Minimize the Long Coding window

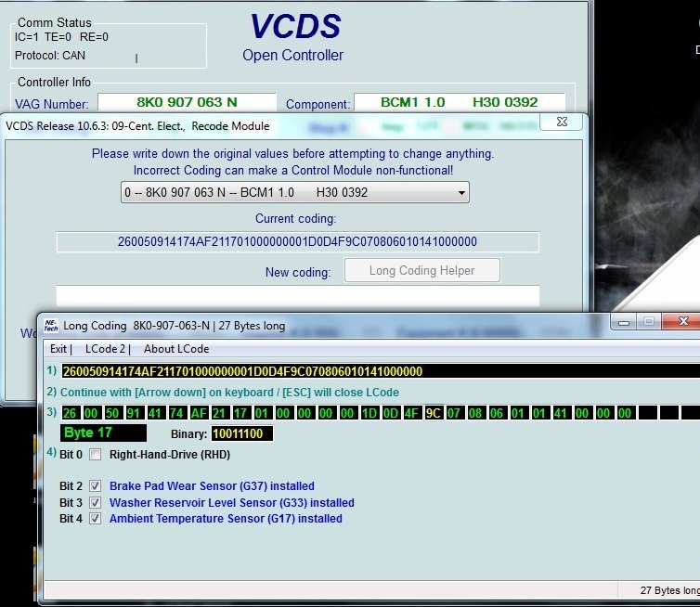coord(624,321)
